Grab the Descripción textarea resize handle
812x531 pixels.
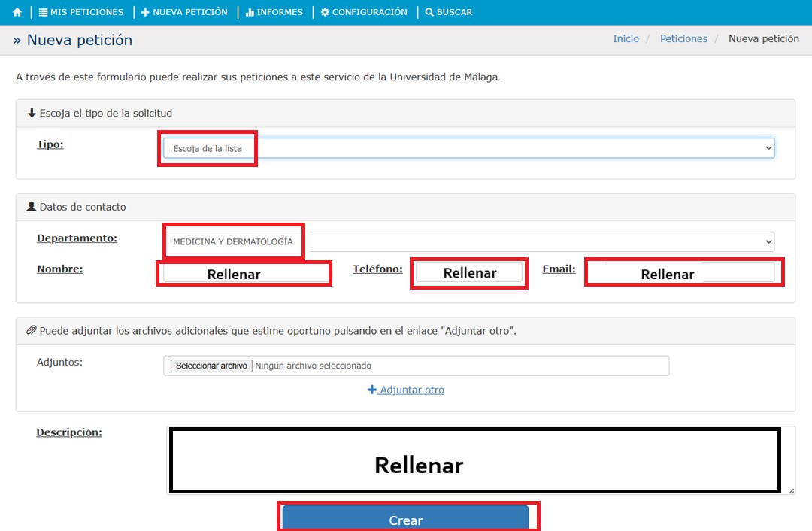click(790, 490)
